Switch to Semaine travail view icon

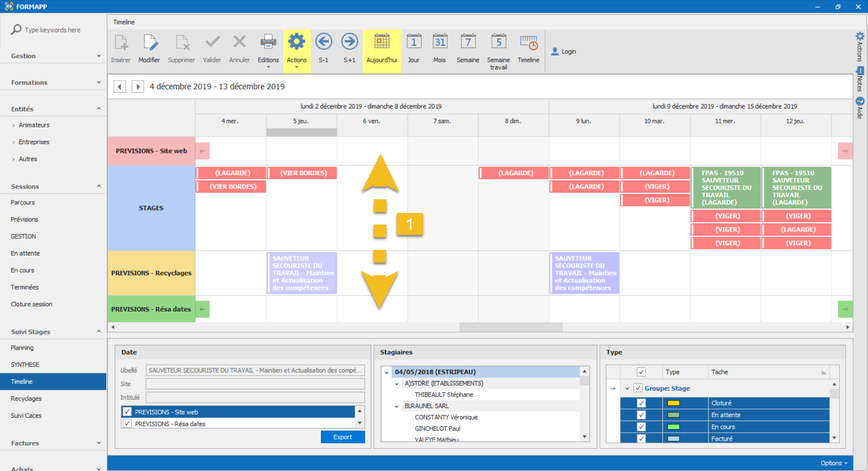[x=499, y=42]
